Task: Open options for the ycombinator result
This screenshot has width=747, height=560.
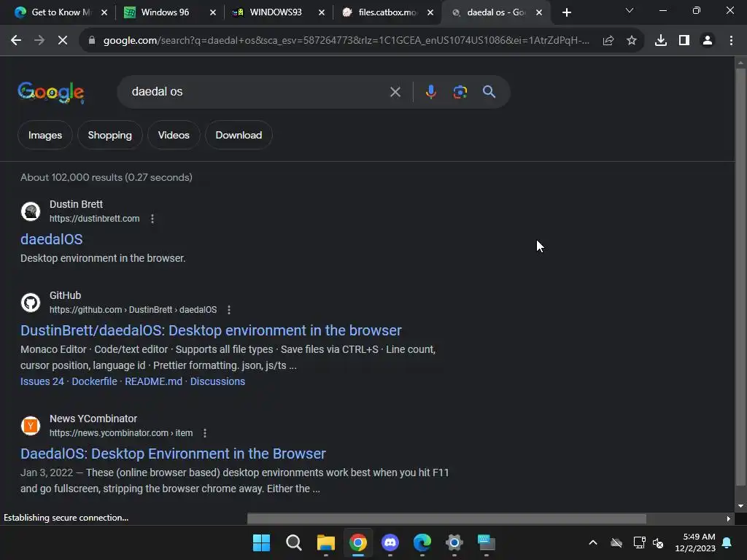Action: (x=205, y=433)
